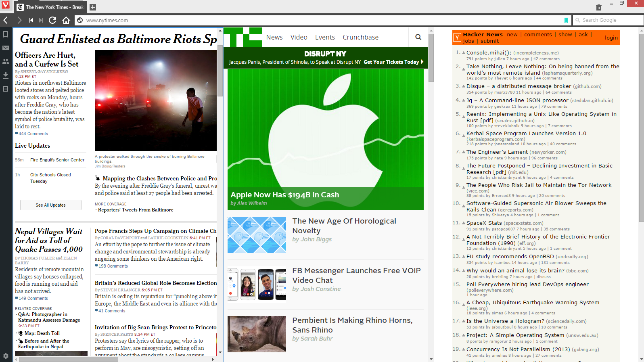
Task: Open 'Q&A: Photographer in Katmandu Assesses Damage'
Action: 49,317
